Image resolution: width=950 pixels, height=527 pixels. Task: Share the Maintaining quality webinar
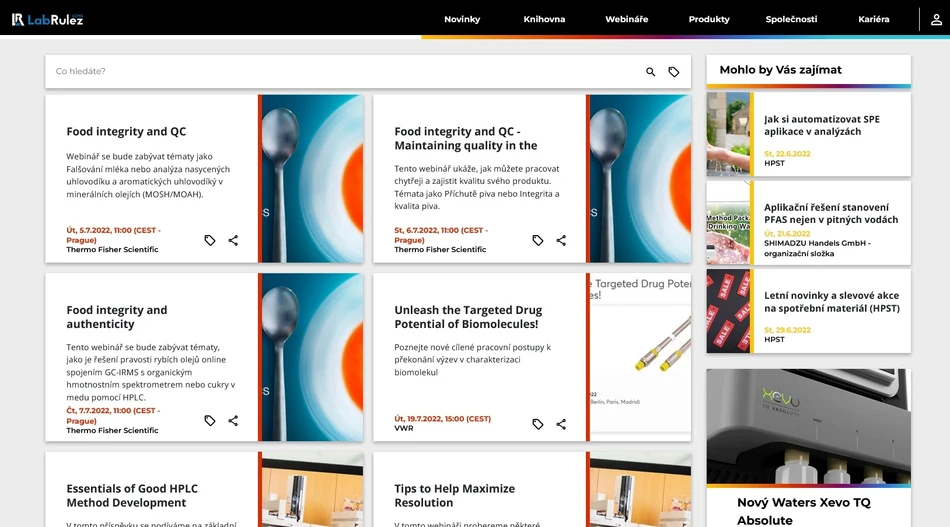click(x=561, y=240)
